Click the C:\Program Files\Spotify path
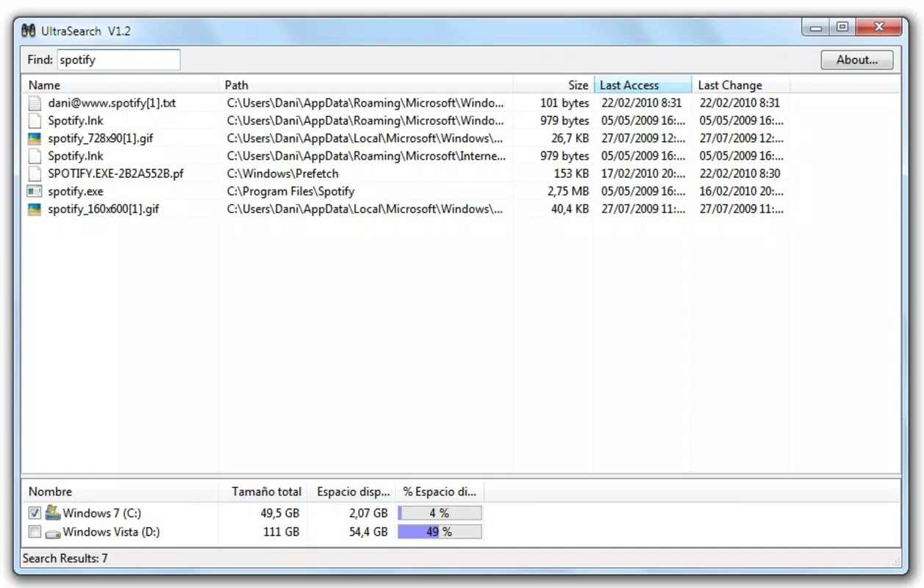The height and width of the screenshot is (588, 924). 290,191
